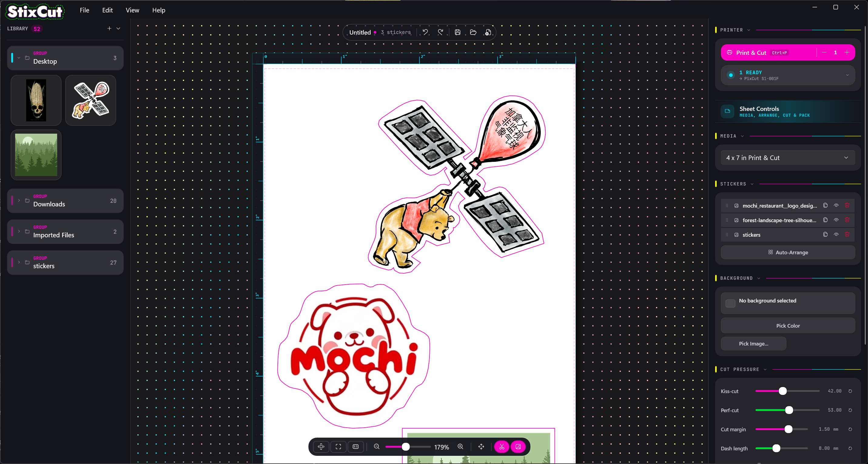Hide the mochi_restaurant_logo sticker

[x=836, y=205]
